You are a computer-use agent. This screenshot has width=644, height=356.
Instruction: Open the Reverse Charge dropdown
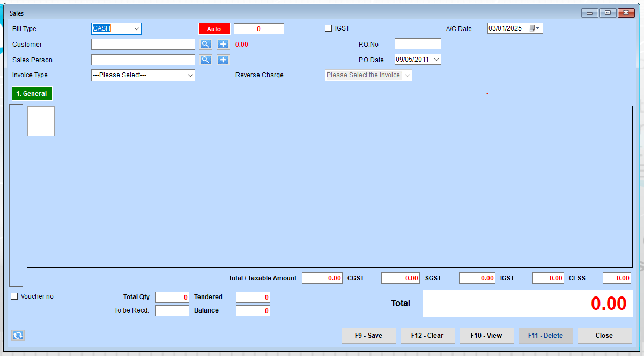pyautogui.click(x=407, y=76)
